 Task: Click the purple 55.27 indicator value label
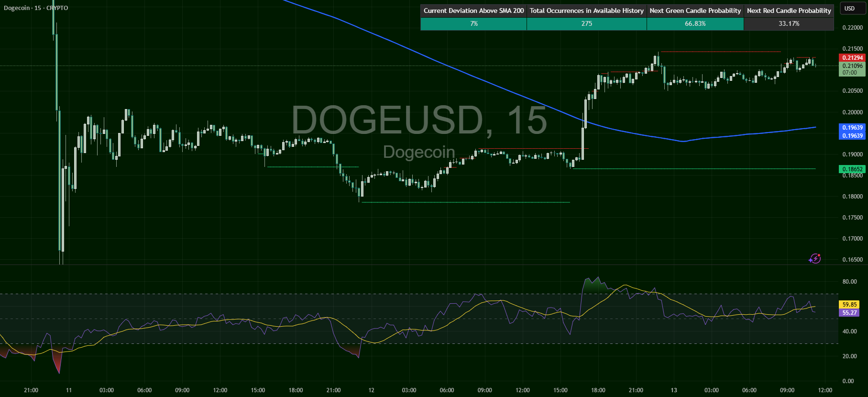[849, 313]
